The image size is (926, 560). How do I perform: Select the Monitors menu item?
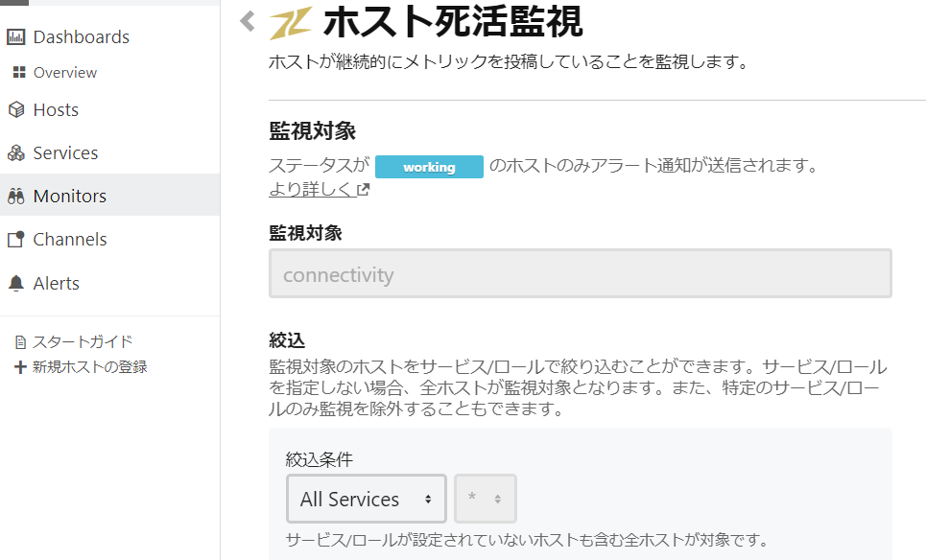(x=109, y=196)
